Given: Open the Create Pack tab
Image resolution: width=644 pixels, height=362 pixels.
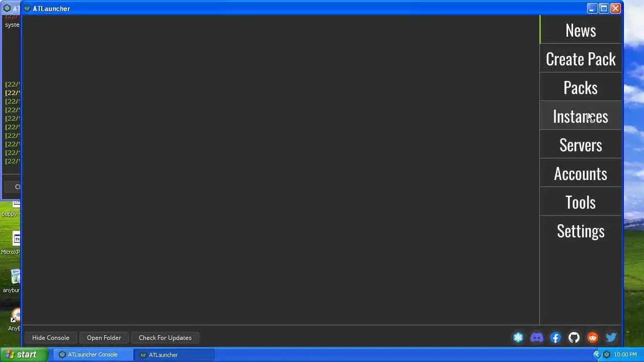Looking at the screenshot, I should pos(581,59).
